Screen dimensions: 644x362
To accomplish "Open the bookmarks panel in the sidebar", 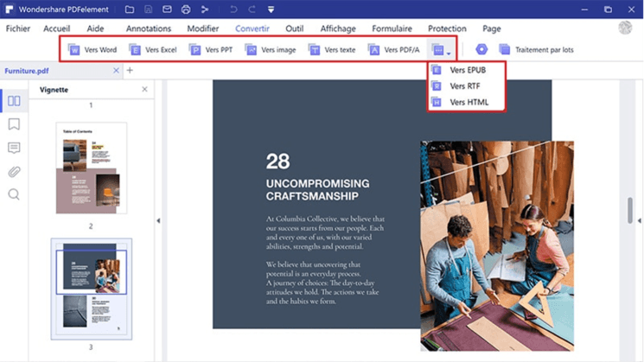I will point(14,124).
